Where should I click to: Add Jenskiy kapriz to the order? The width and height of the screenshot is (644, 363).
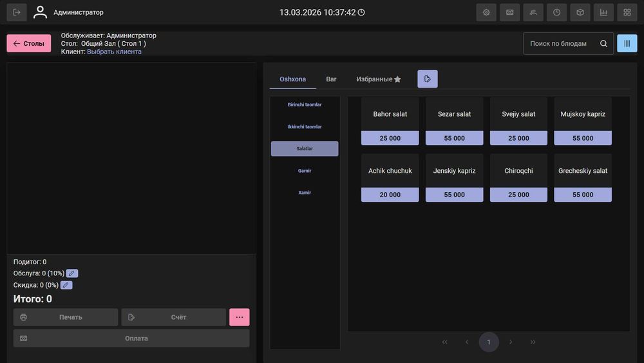click(454, 178)
